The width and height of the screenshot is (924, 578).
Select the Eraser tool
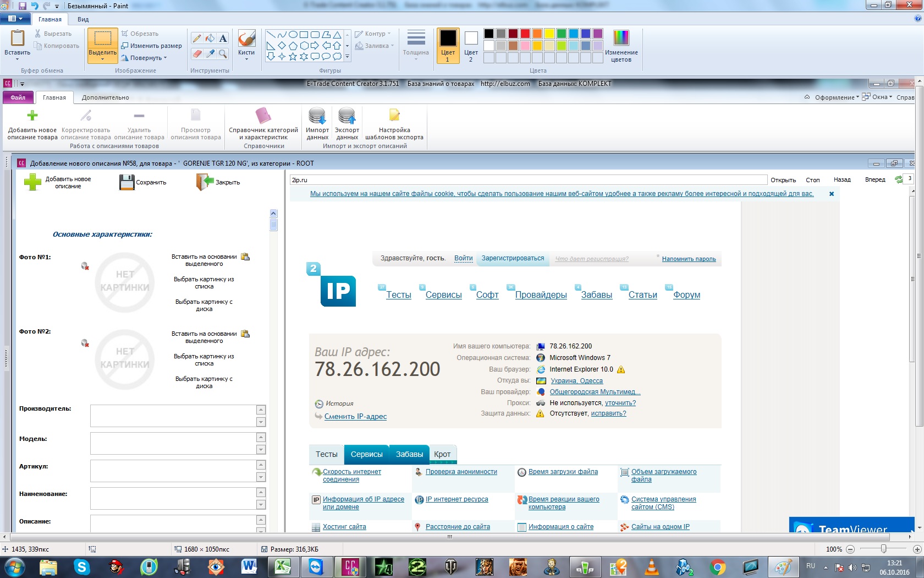click(x=197, y=53)
